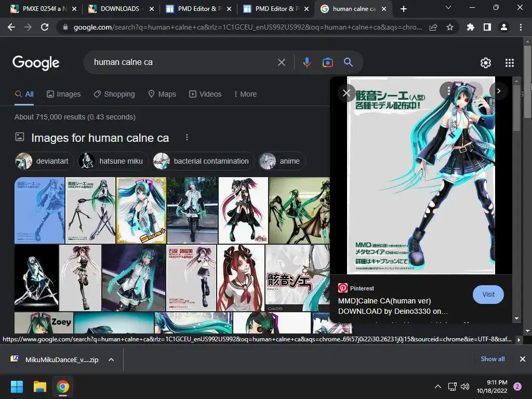Open the highlighted blue first thumbnail
The image size is (532, 399).
39,210
